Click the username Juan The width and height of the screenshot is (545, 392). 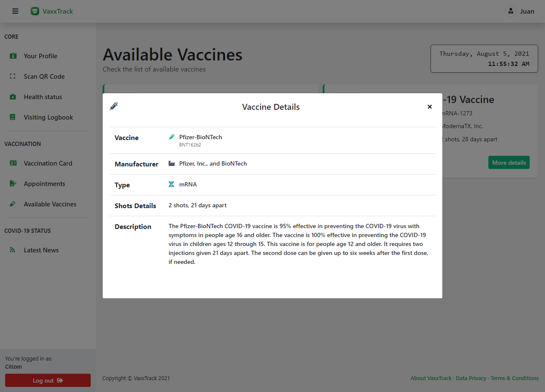pyautogui.click(x=527, y=11)
